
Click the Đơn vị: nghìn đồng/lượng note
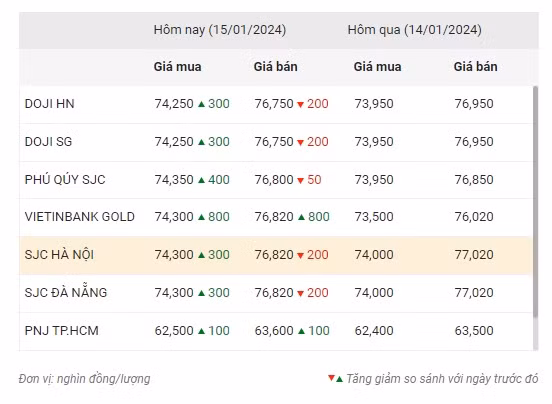(84, 379)
